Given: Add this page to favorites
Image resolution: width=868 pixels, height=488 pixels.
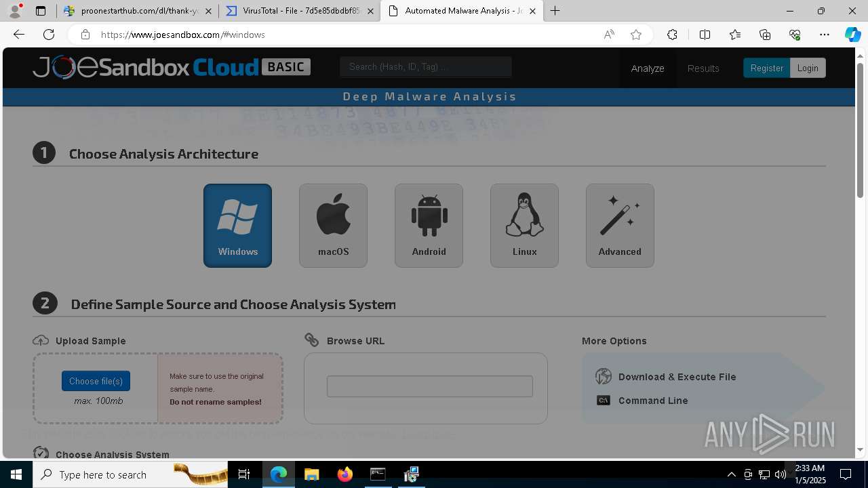Looking at the screenshot, I should coord(636,35).
